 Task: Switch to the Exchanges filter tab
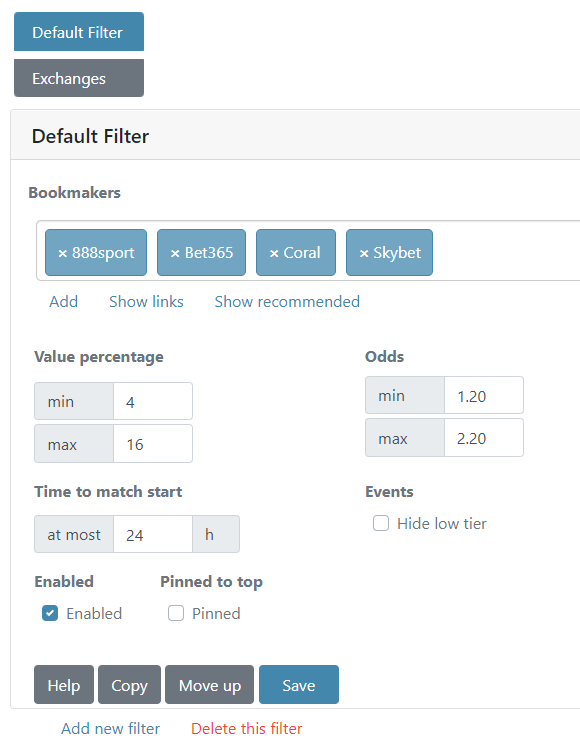click(79, 78)
